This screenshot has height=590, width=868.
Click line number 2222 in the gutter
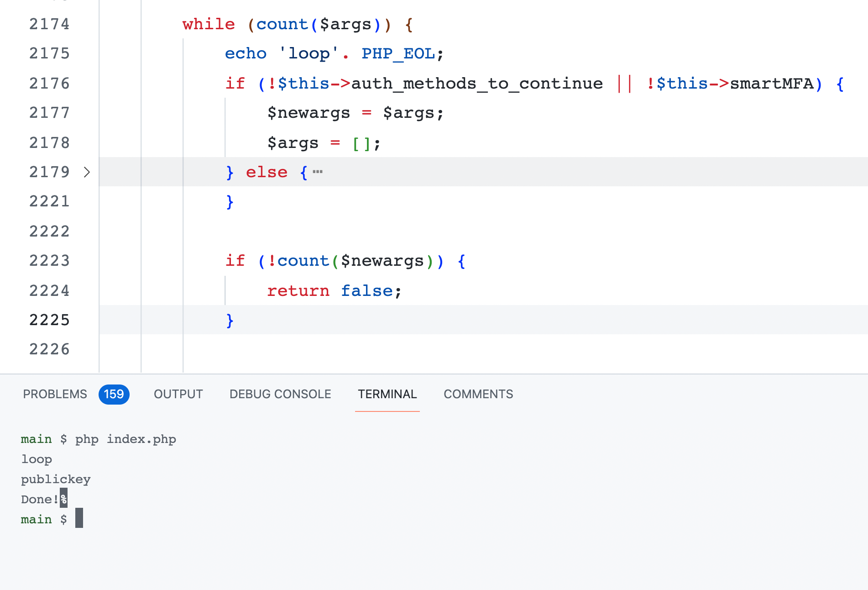pyautogui.click(x=49, y=232)
